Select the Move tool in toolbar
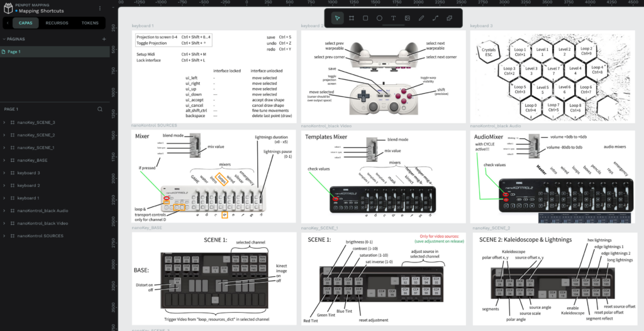Screen dimensions: 644x331 point(337,18)
